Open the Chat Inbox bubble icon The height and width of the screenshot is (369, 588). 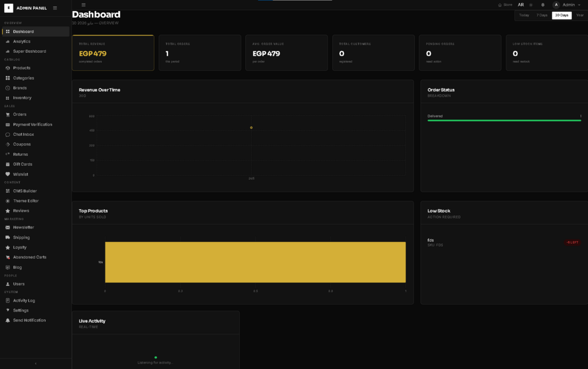point(8,134)
